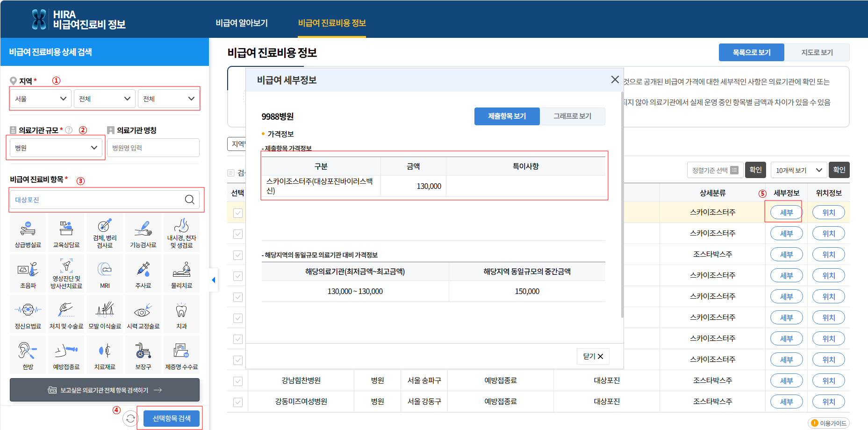This screenshot has height=430, width=868.
Task: Click the HIRA logo in the header
Action: pos(79,20)
